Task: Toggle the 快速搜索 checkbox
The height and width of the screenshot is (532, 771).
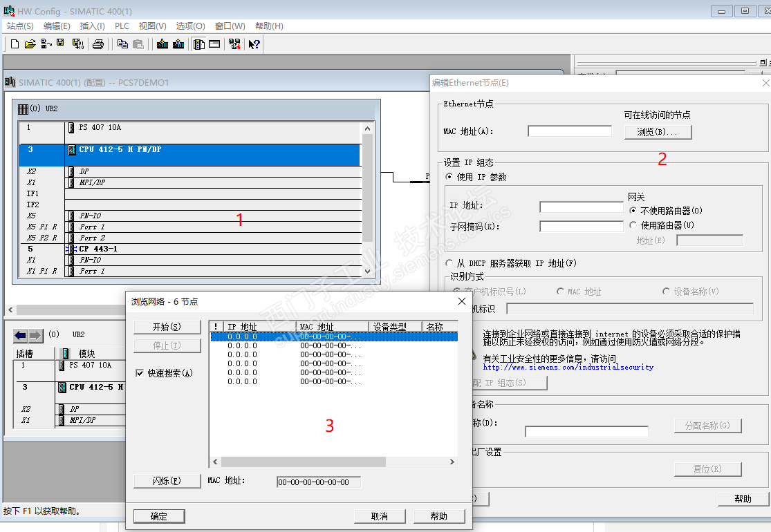Action: (140, 373)
